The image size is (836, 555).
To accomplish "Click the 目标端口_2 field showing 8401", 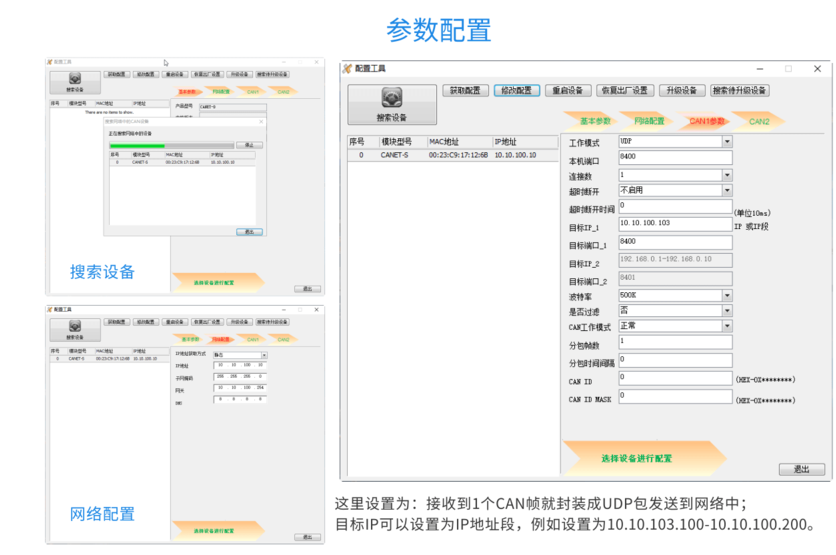I will click(675, 278).
